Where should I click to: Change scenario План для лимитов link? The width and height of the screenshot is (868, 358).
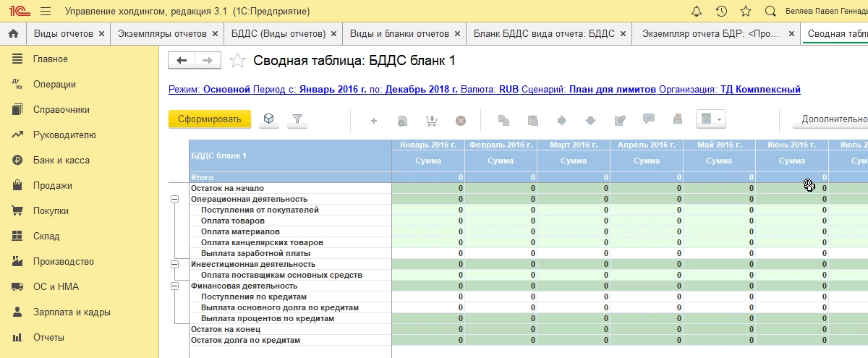(x=613, y=90)
